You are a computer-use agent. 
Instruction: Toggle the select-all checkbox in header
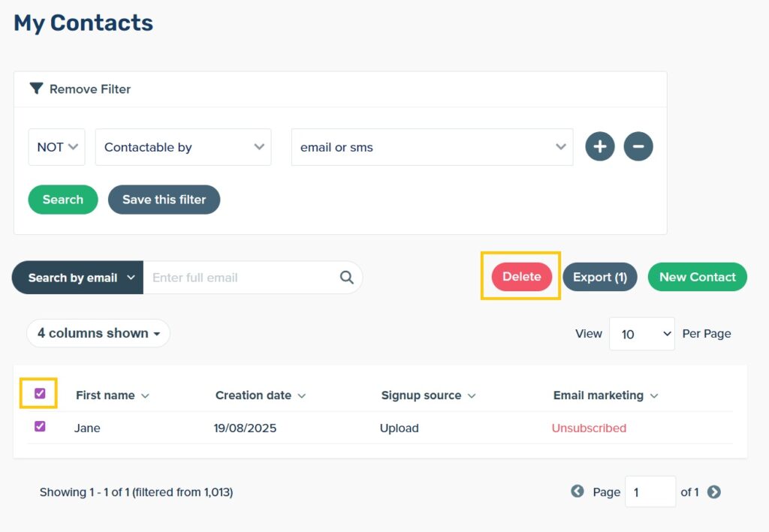(x=40, y=393)
